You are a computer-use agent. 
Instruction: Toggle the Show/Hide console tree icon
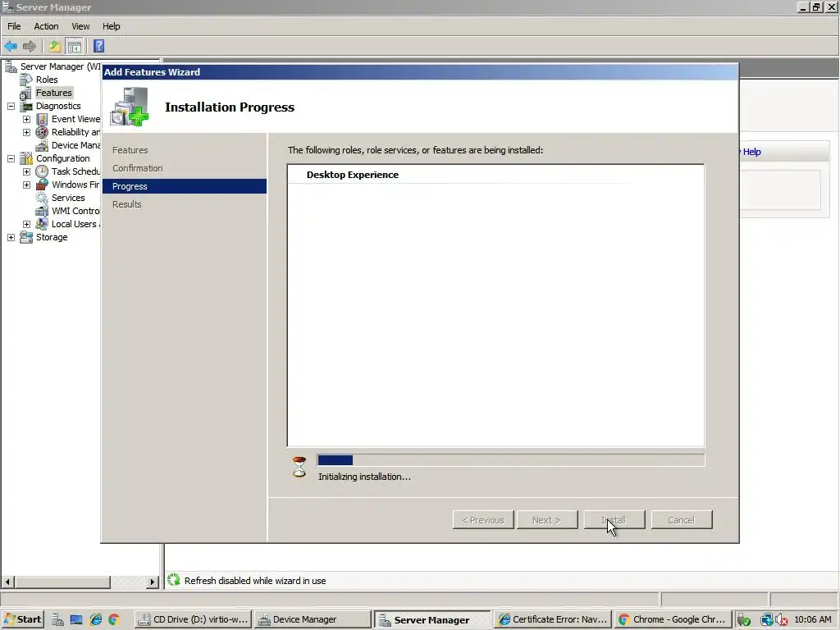74,46
